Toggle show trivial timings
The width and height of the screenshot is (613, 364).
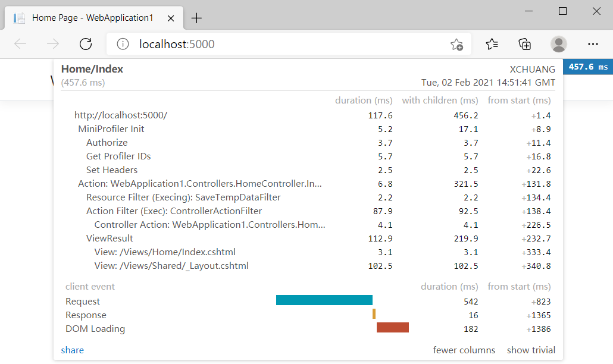(531, 350)
